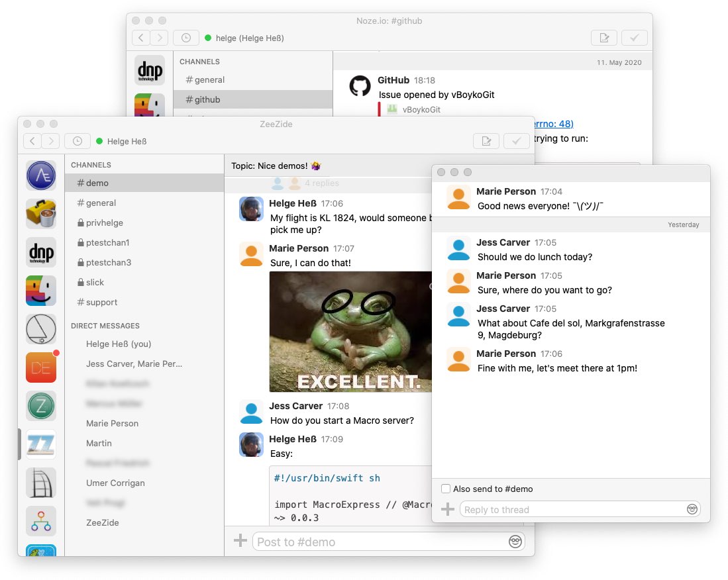Click inside the Post to #demo input field
728x580 pixels.
coord(371,541)
